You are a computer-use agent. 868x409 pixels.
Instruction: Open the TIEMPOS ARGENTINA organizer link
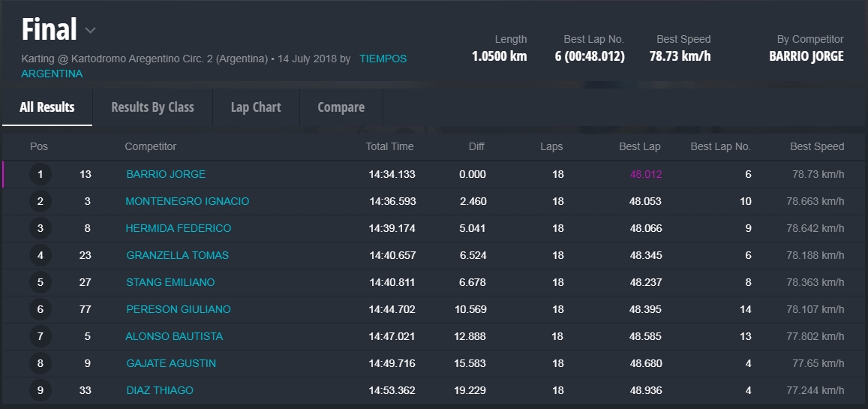pos(383,59)
